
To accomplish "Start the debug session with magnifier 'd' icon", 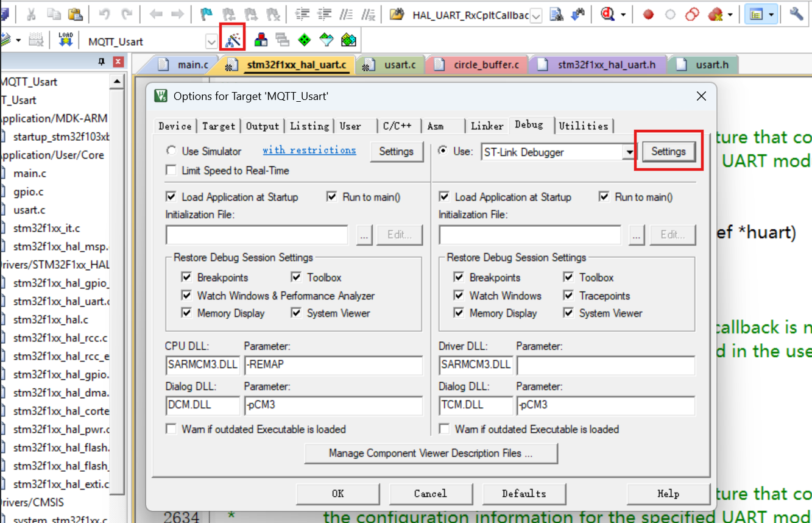I will (x=607, y=14).
